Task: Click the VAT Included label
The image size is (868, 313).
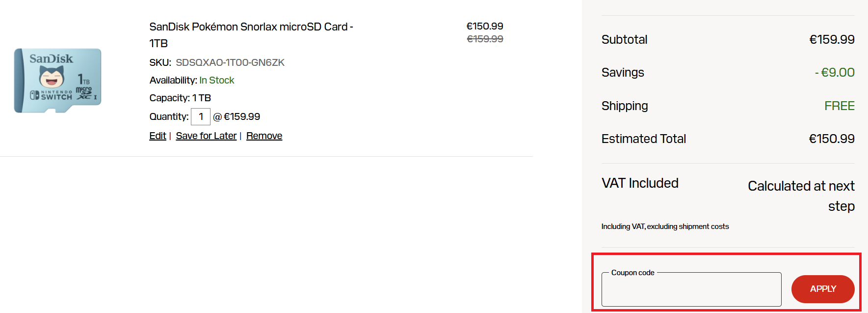Action: coord(640,183)
